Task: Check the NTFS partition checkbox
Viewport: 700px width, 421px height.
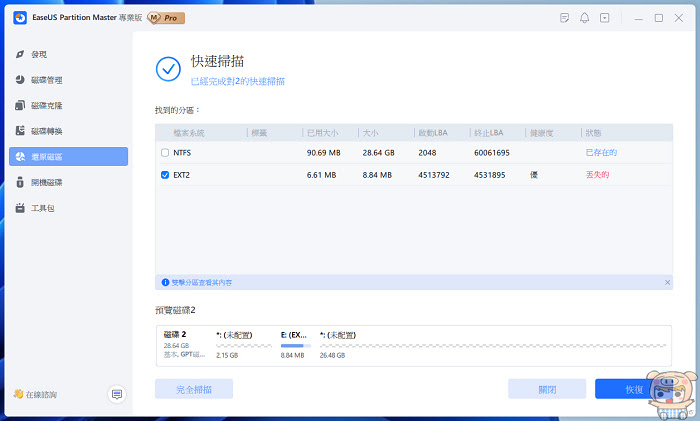Action: pyautogui.click(x=165, y=153)
